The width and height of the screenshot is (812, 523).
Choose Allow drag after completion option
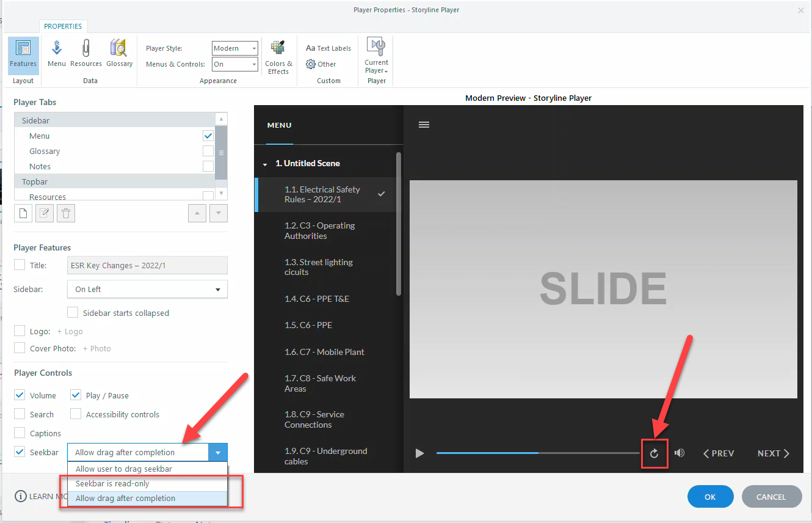[147, 499]
